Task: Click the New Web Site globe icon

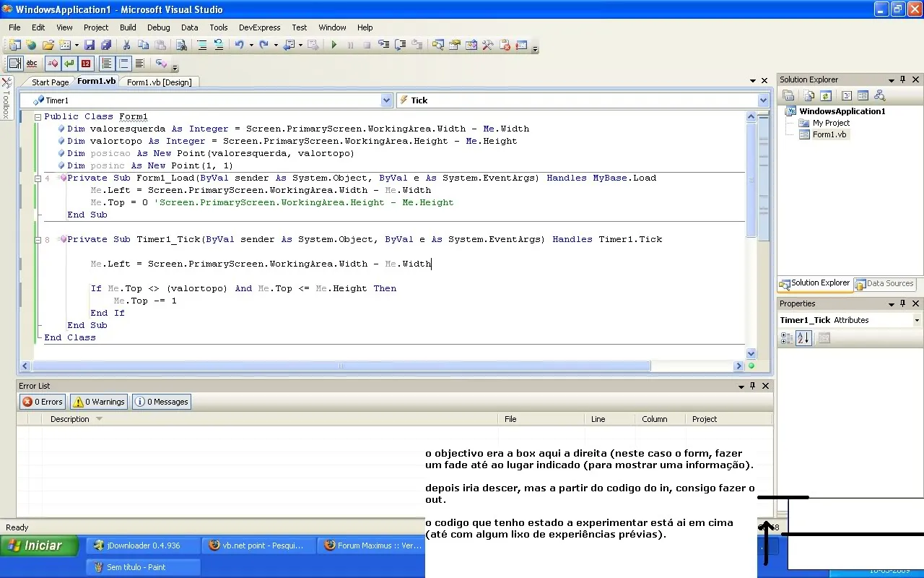Action: point(31,45)
